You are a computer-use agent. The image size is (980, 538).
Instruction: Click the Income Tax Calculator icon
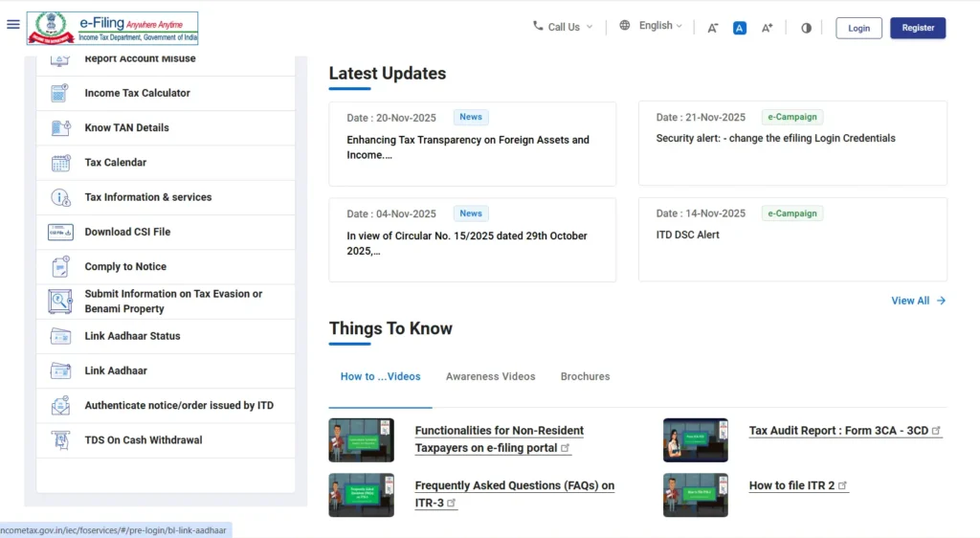coord(60,94)
